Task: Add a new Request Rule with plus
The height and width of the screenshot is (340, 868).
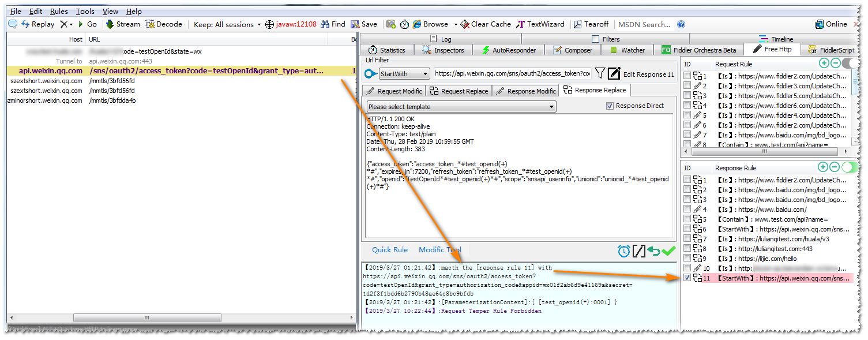Action: coord(824,63)
